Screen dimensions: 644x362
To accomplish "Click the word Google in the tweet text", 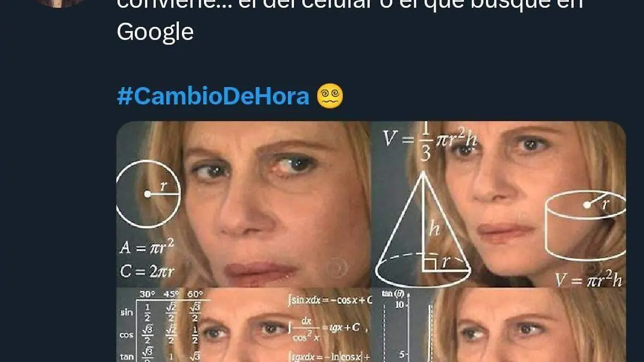I will [155, 32].
